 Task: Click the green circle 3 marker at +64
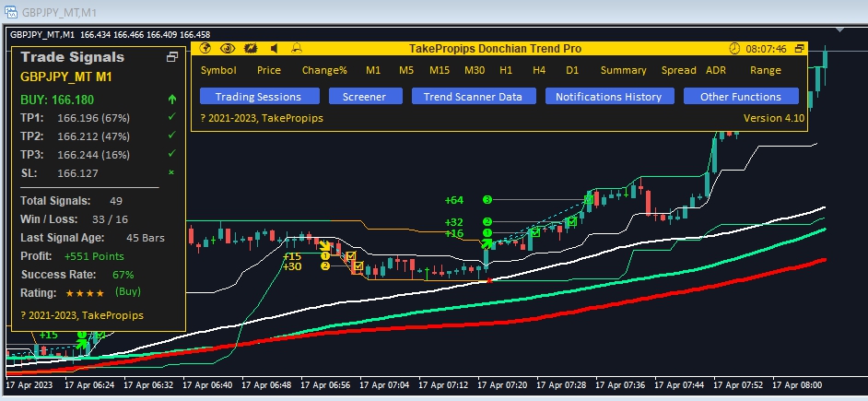487,199
